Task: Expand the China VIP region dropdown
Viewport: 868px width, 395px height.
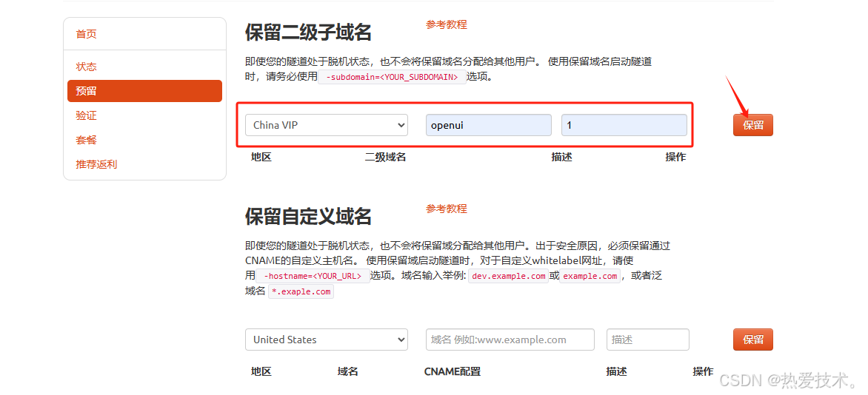Action: pyautogui.click(x=327, y=125)
